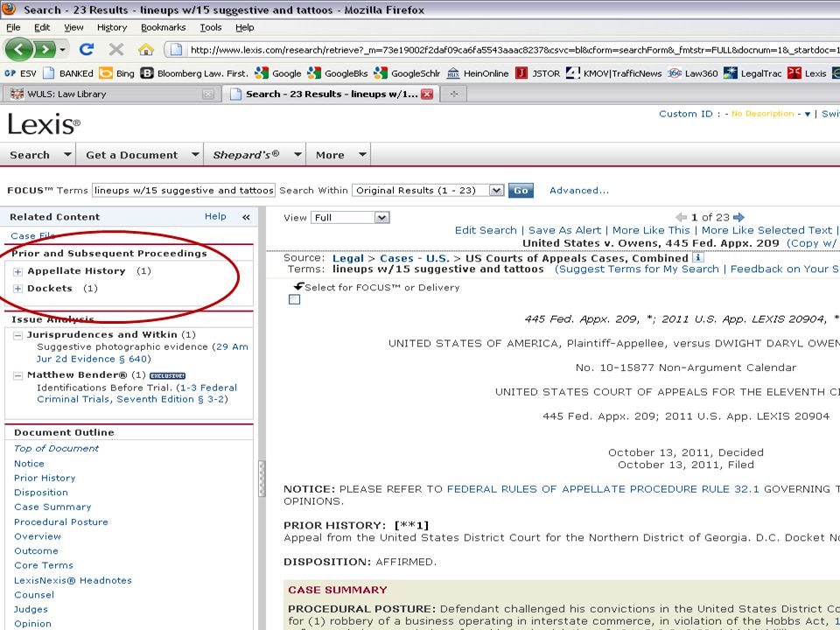
Task: Click the FOCUS Terms input field
Action: coord(183,190)
